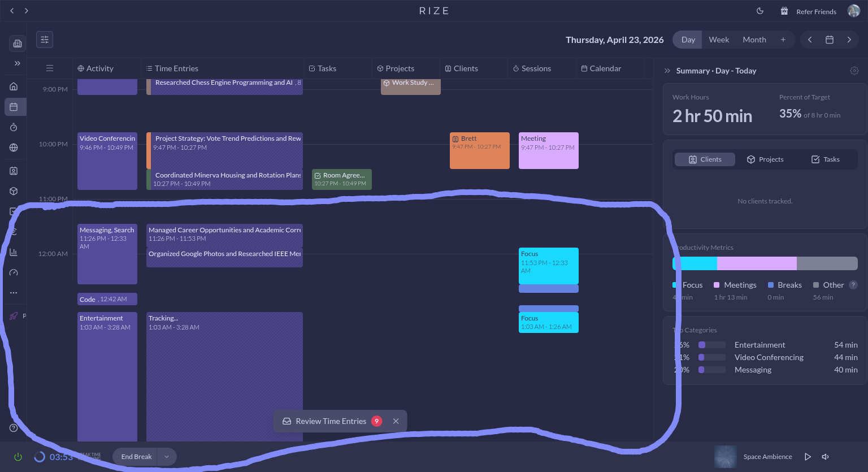Click the filter sliders icon above timeline
The width and height of the screenshot is (868, 472).
[x=45, y=40]
